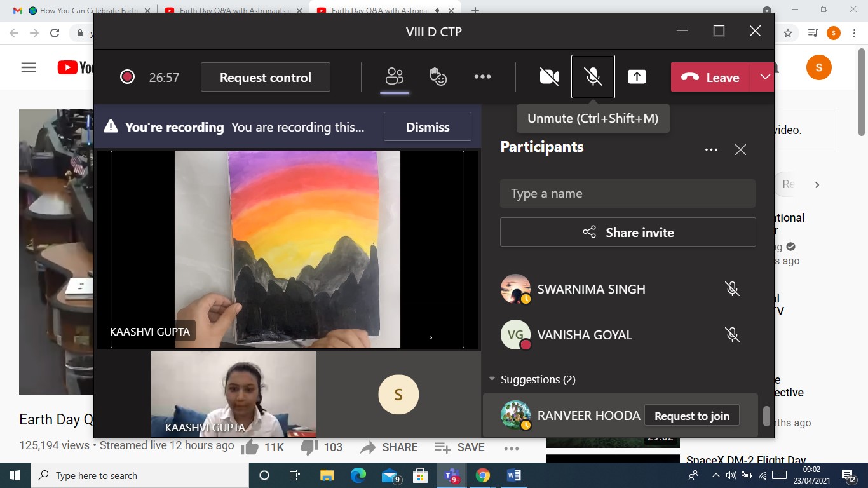Screen dimensions: 868x488
Task: Open YouTube video more actions ellipsis
Action: coord(512,448)
